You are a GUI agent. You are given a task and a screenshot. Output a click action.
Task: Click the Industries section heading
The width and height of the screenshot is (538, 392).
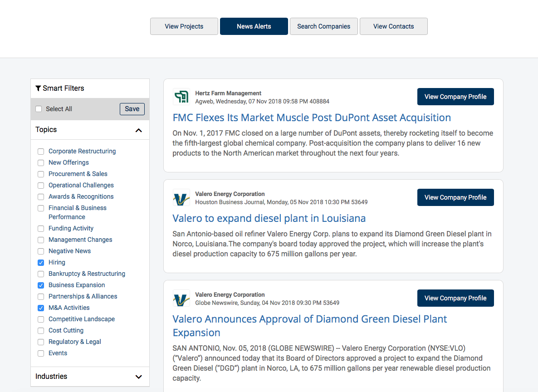[x=51, y=376]
